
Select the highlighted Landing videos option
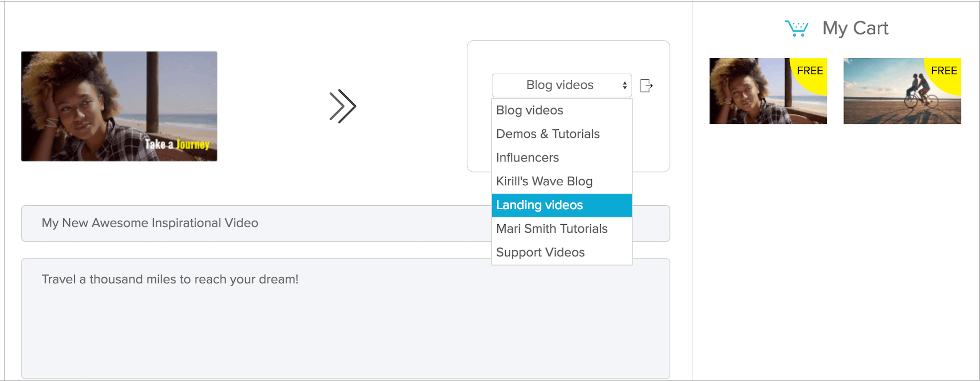pos(561,205)
